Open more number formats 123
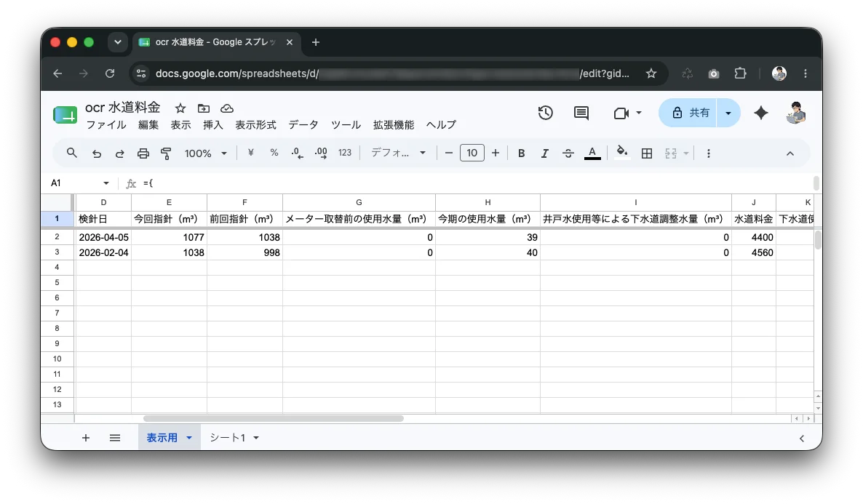The height and width of the screenshot is (504, 863). pos(344,153)
